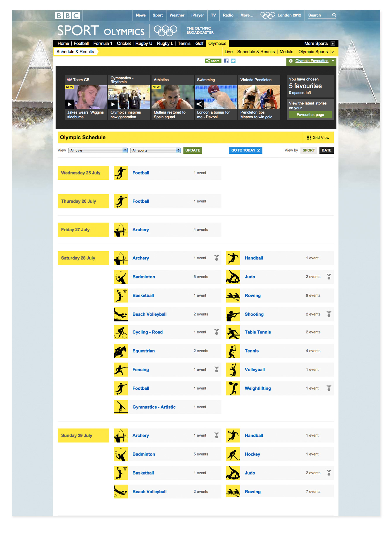This screenshot has width=392, height=534.
Task: Open Live in the yellow subnav
Action: [228, 52]
